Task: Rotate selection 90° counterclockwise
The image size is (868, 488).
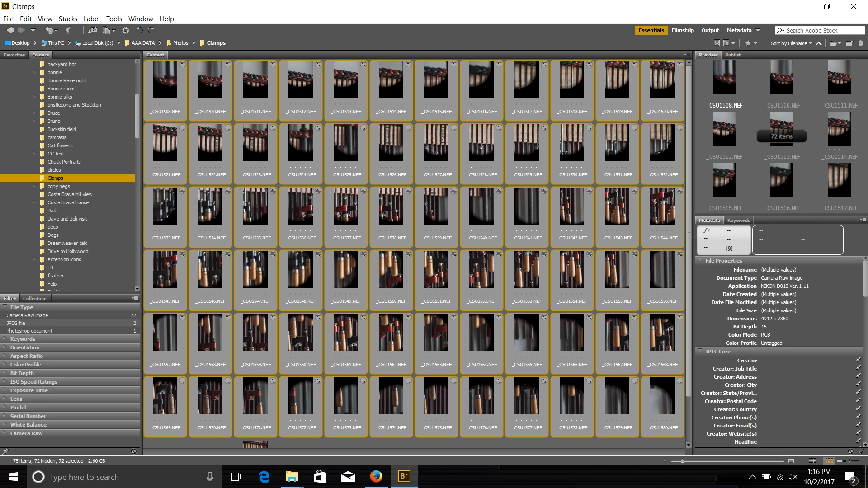Action: point(140,30)
